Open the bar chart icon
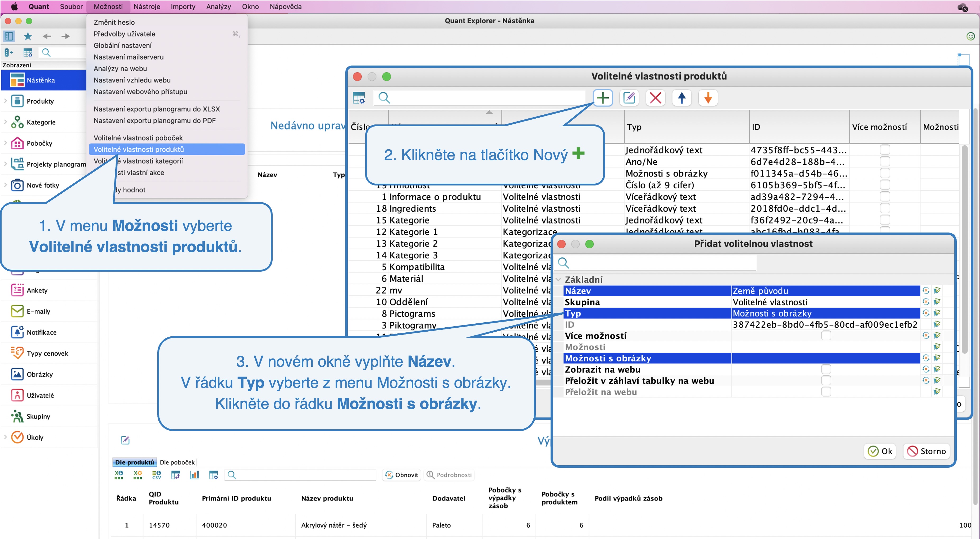Viewport: 980px width, 539px height. (x=194, y=475)
